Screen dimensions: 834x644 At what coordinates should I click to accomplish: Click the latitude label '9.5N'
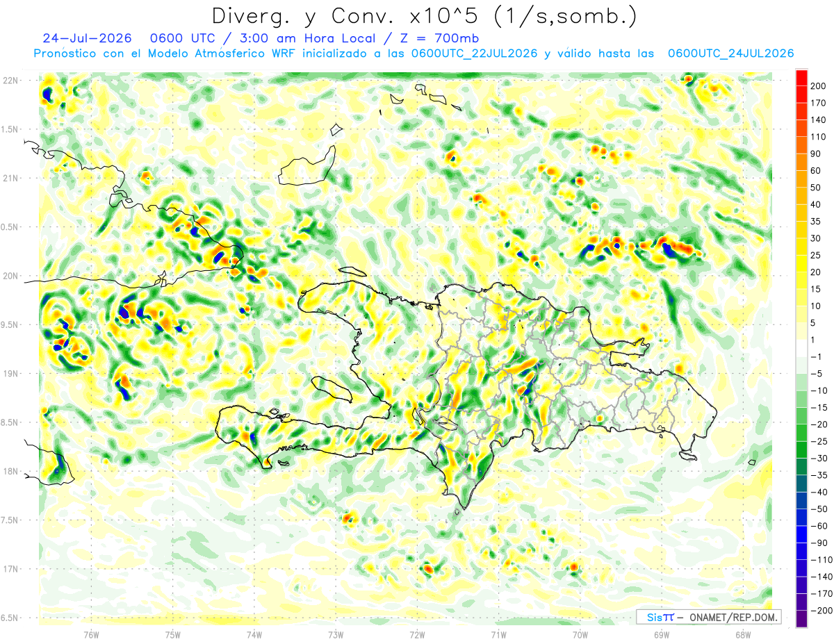(x=10, y=325)
